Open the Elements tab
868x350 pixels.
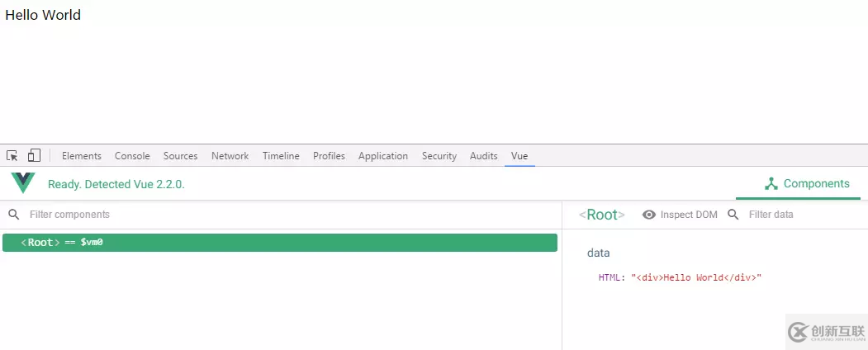pos(82,156)
